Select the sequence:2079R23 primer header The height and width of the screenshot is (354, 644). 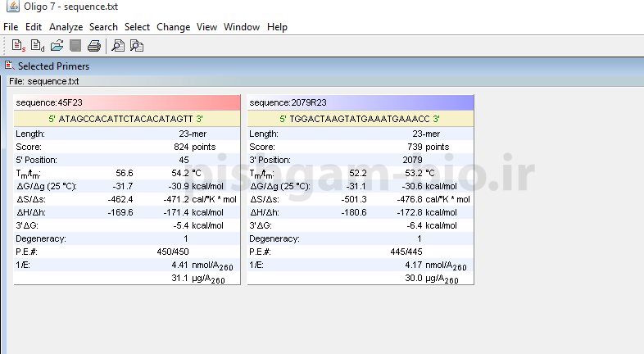tap(361, 102)
